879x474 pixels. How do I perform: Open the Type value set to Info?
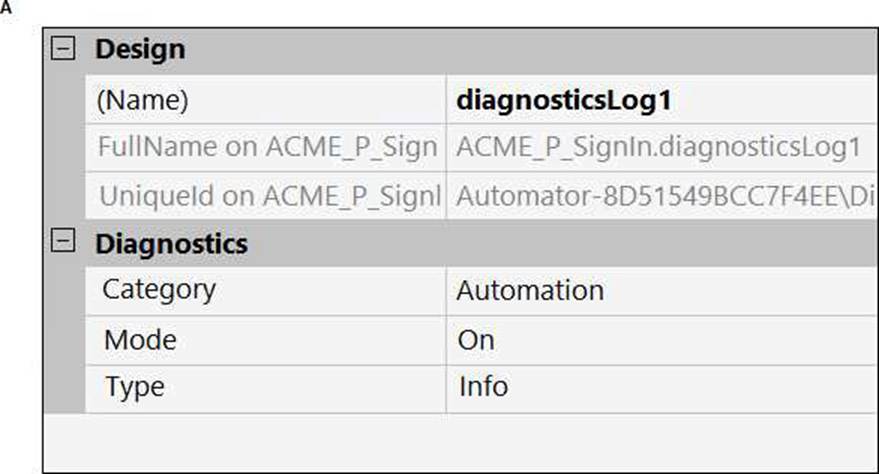point(483,387)
